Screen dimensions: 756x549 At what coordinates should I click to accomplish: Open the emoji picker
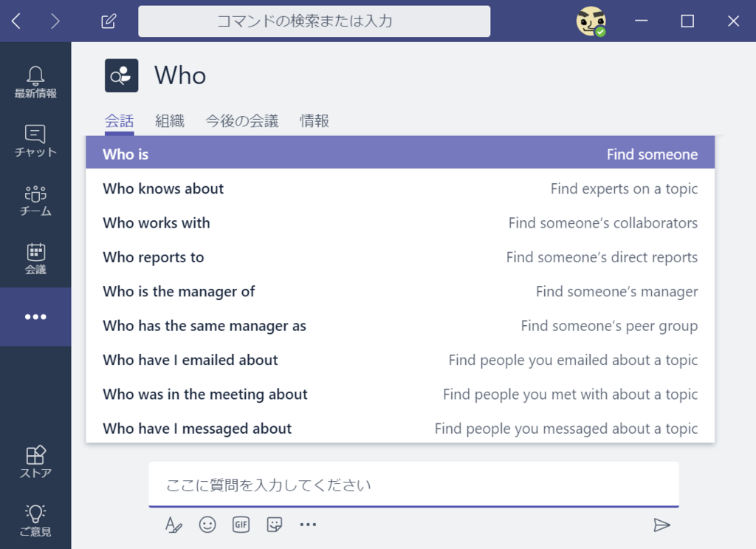pyautogui.click(x=207, y=525)
